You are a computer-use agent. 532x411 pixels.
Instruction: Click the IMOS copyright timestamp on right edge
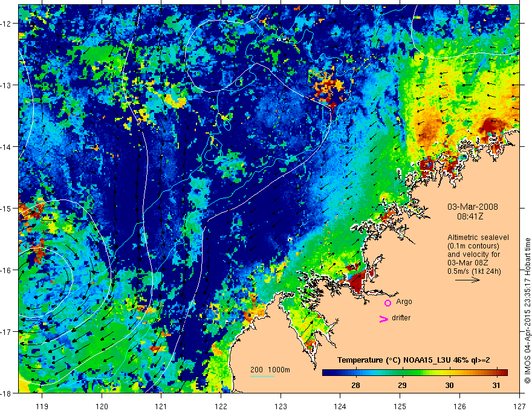(x=528, y=311)
